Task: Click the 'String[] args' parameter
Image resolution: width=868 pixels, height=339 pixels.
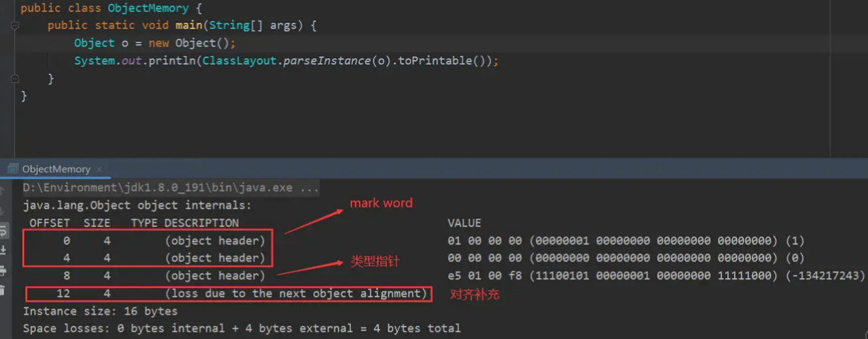Action: point(256,26)
